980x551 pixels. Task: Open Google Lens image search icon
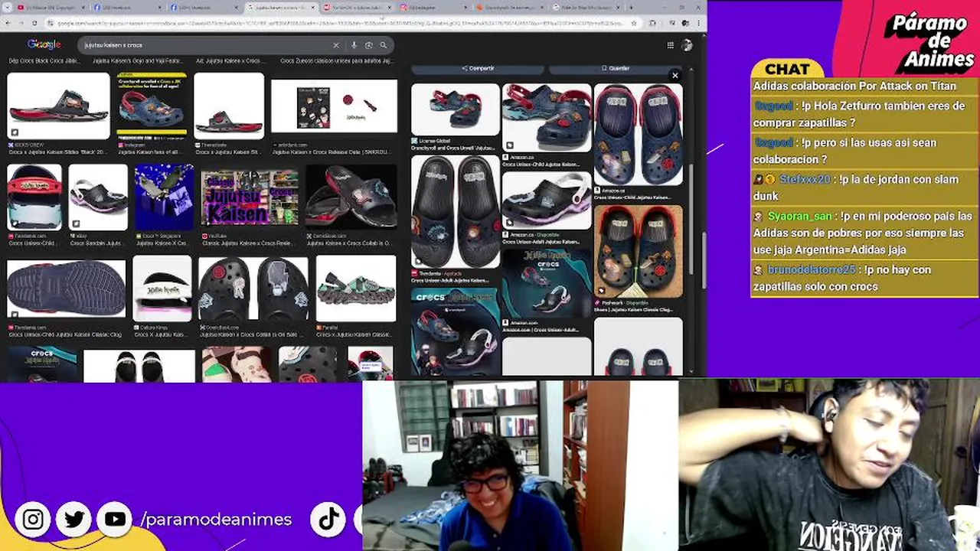point(368,45)
